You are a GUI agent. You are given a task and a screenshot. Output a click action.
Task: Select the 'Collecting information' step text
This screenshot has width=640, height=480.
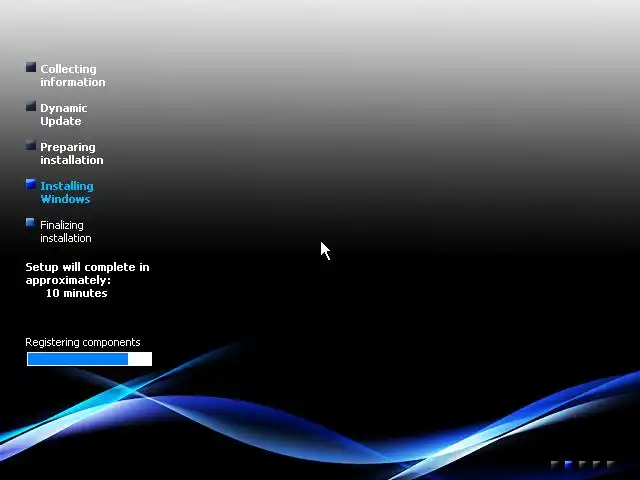(x=73, y=76)
